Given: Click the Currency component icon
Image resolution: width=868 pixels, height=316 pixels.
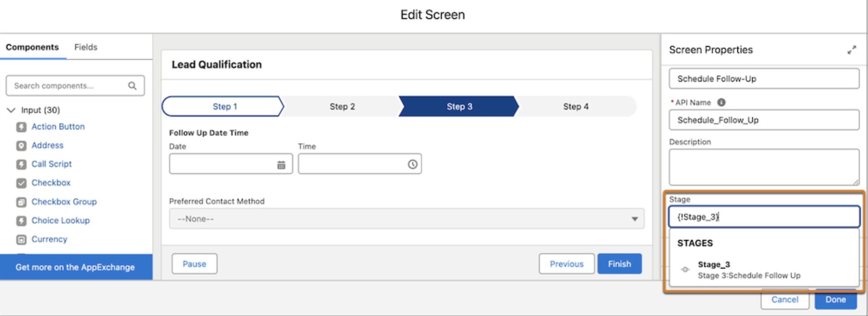Looking at the screenshot, I should (x=21, y=240).
